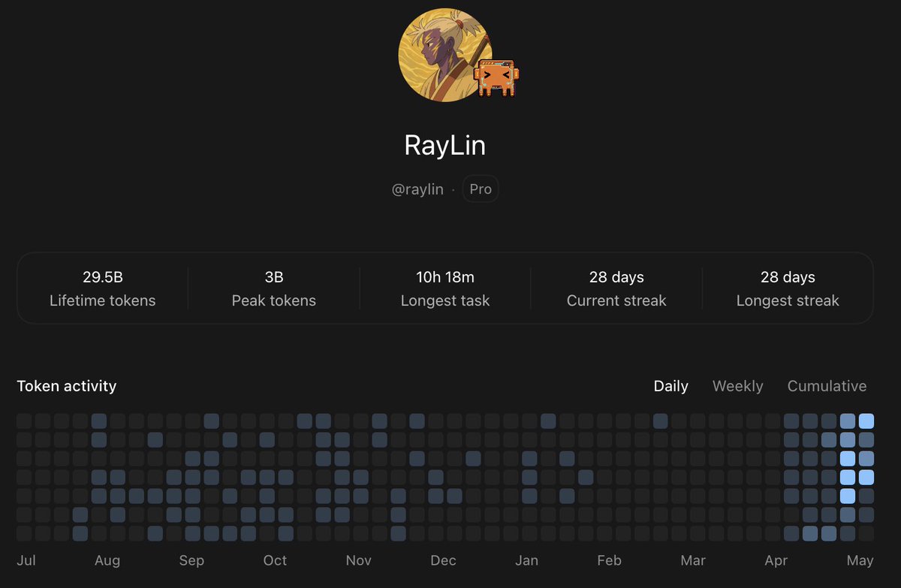Viewport: 901px width, 588px height.
Task: Click the May month label
Action: pos(860,560)
